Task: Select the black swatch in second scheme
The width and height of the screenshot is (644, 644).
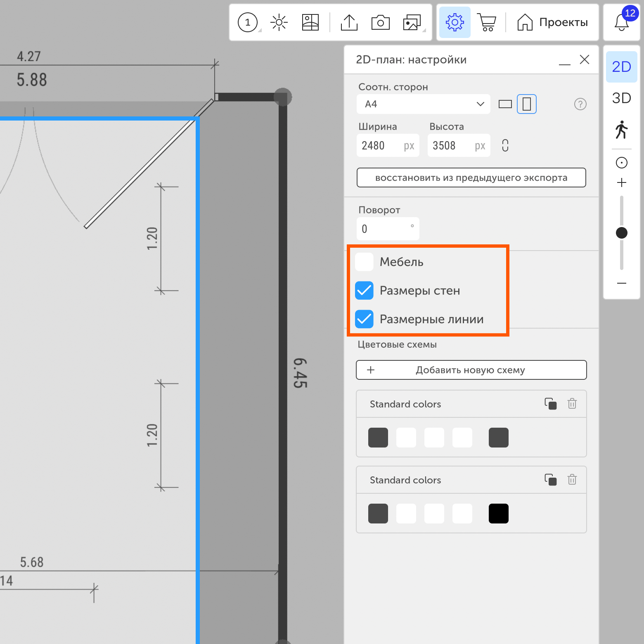Action: [498, 514]
